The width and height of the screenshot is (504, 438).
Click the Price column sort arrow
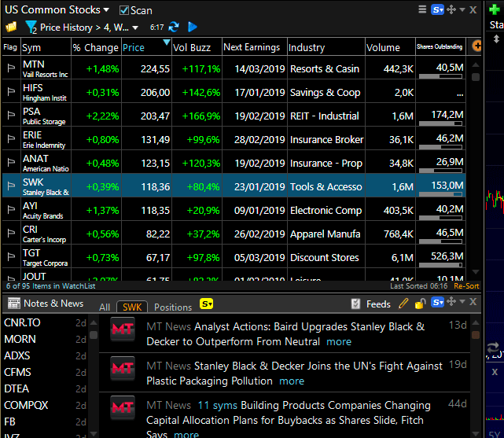click(166, 42)
